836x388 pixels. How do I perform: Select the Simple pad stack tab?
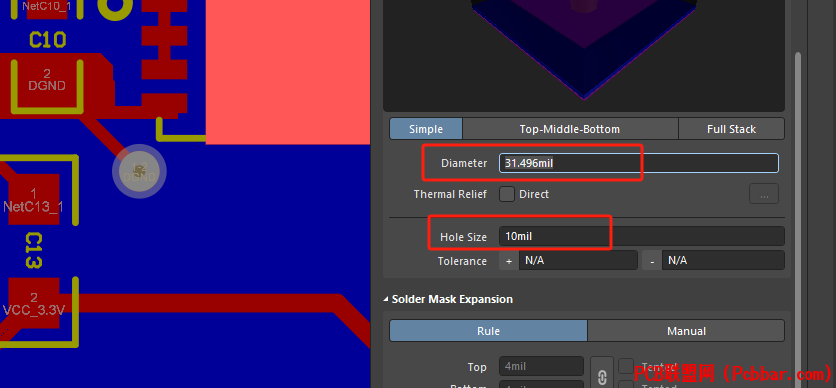(426, 129)
